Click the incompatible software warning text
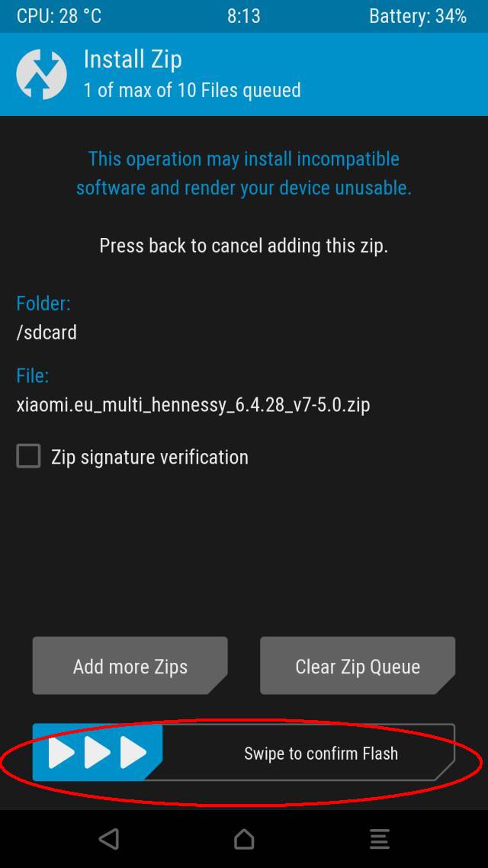 (244, 173)
